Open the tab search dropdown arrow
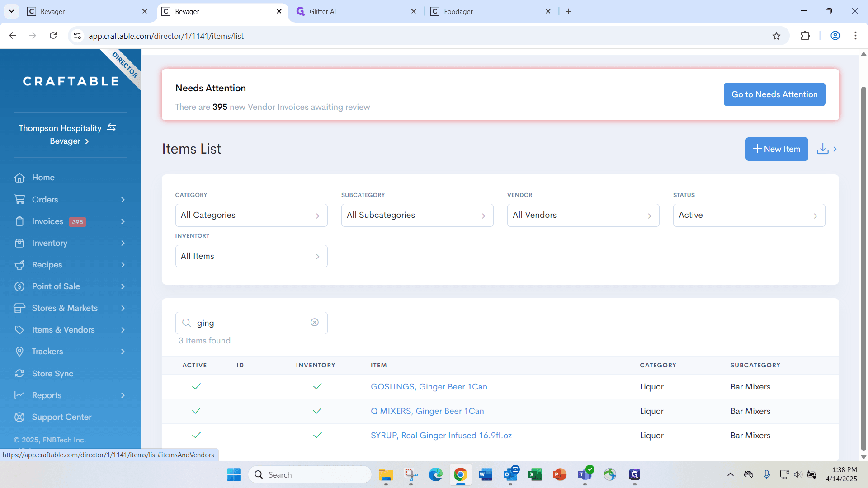The height and width of the screenshot is (488, 868). coord(11,11)
